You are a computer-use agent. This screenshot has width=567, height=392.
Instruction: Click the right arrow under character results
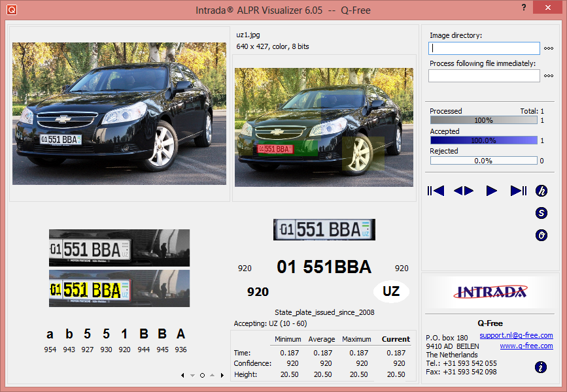222,376
